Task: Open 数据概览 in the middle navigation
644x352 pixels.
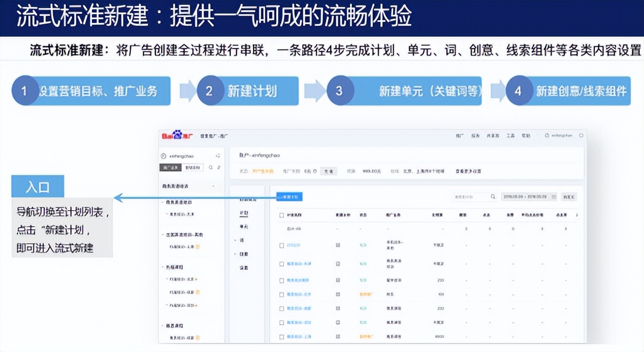Action: 248,199
